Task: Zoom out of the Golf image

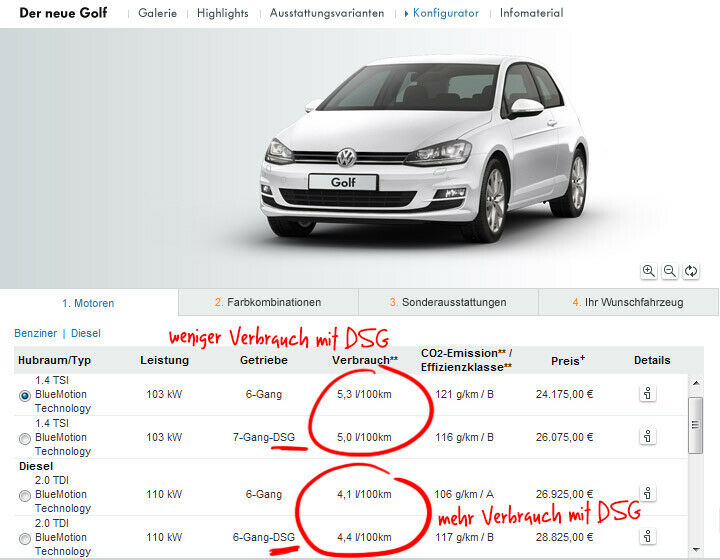Action: (x=670, y=271)
